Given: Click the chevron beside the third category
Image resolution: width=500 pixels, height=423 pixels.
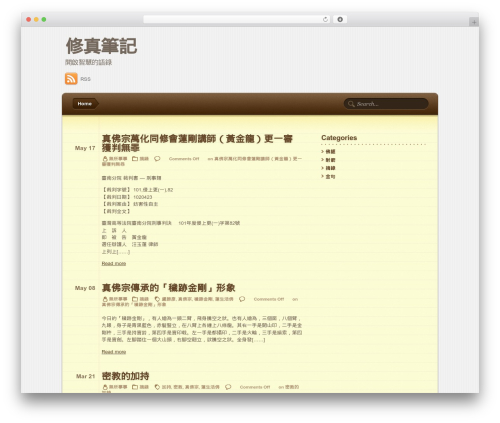Looking at the screenshot, I should 323,168.
